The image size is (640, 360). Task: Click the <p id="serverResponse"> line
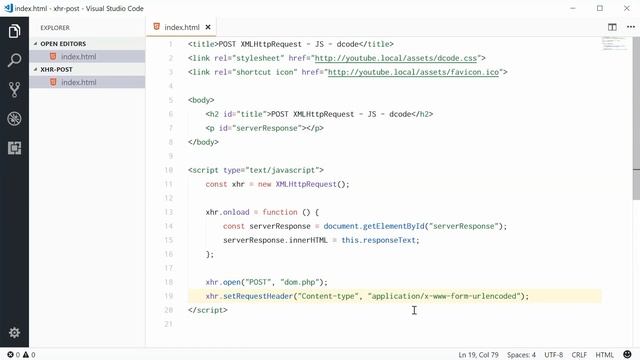(x=264, y=128)
